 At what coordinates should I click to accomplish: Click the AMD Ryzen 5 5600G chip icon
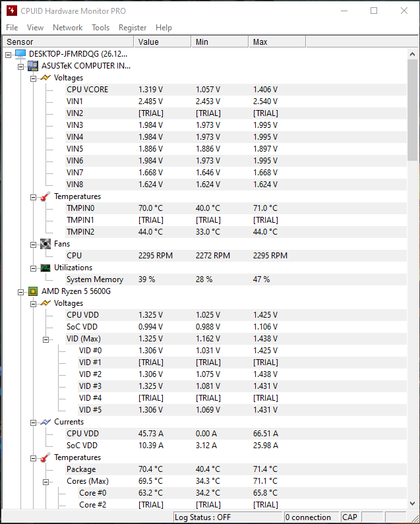click(x=33, y=291)
